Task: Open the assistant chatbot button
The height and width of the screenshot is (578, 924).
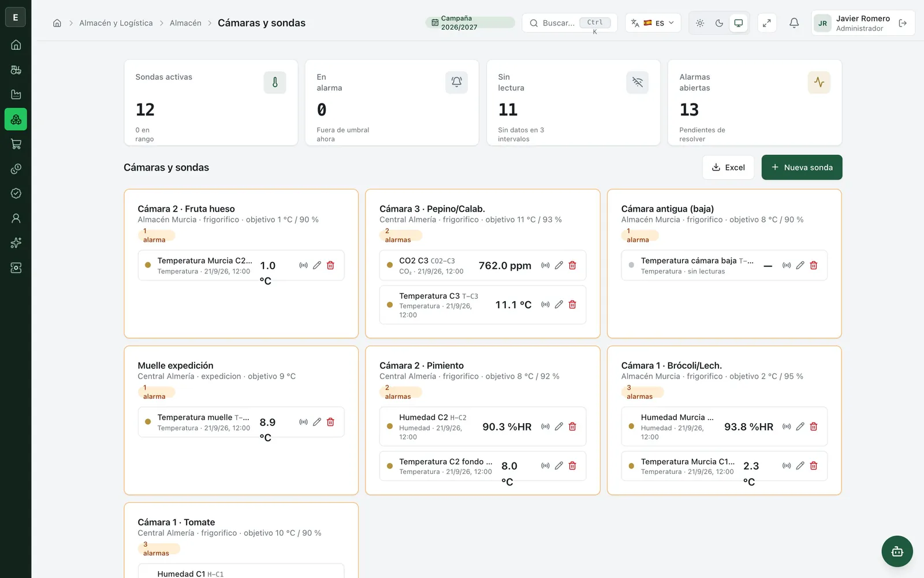Action: pyautogui.click(x=897, y=551)
